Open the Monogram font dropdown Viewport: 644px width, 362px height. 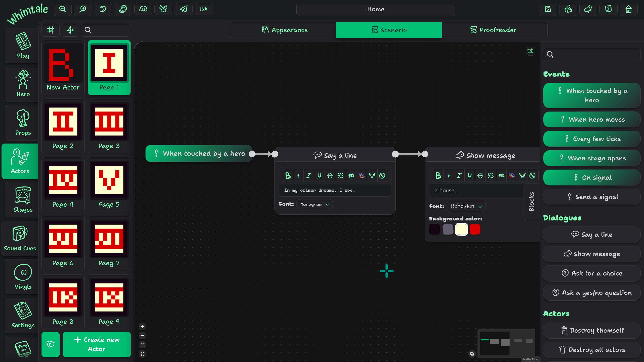[314, 204]
